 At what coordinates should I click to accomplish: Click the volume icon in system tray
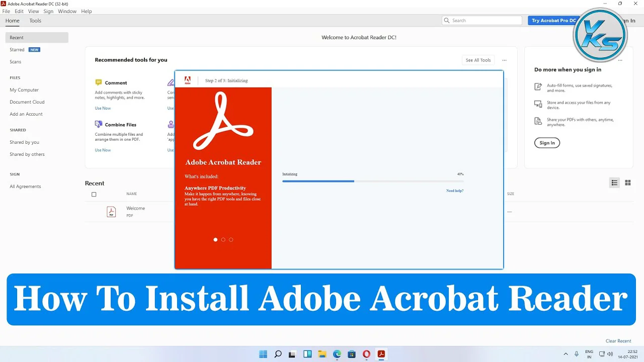610,354
